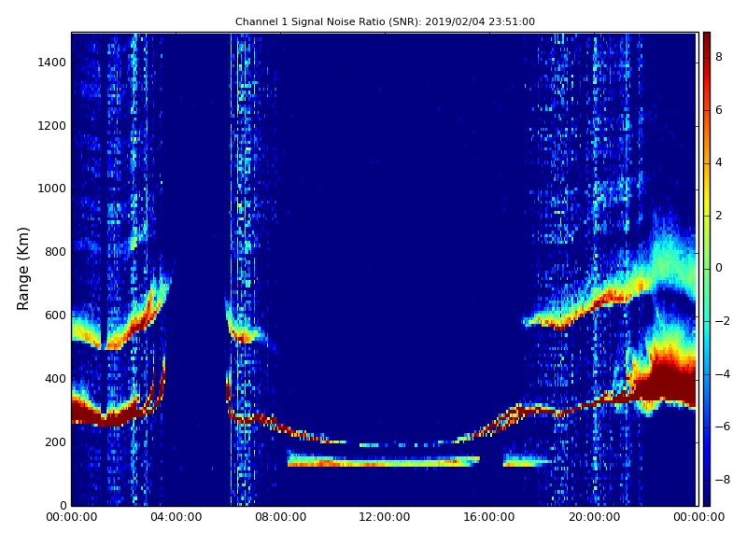Click the SNR colorbar scale
The height and width of the screenshot is (560, 747).
pyautogui.click(x=707, y=269)
